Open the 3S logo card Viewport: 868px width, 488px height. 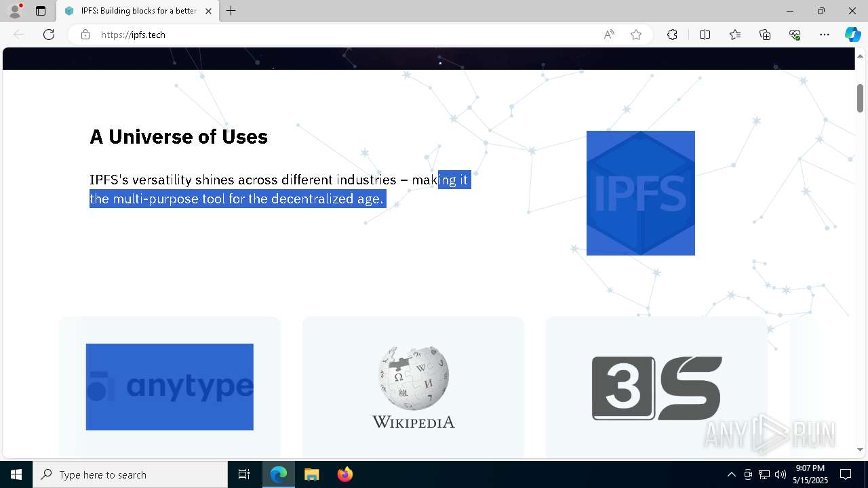pos(656,387)
